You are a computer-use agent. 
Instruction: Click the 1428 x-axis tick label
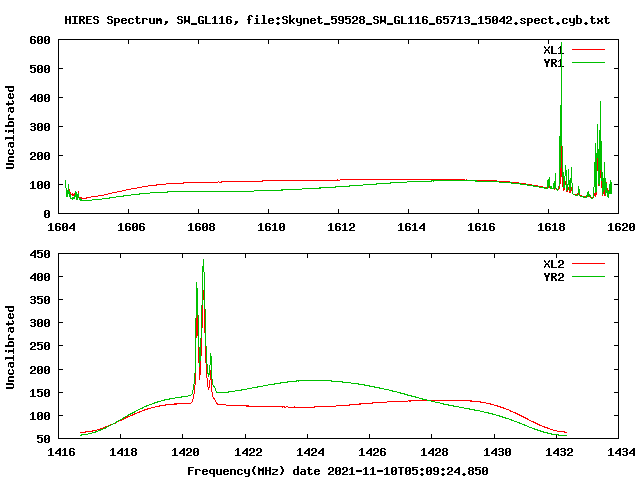pyautogui.click(x=435, y=452)
